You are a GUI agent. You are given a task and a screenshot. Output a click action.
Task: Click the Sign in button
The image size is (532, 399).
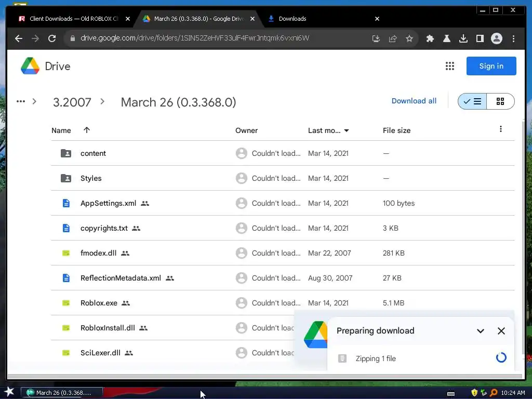[x=491, y=66]
